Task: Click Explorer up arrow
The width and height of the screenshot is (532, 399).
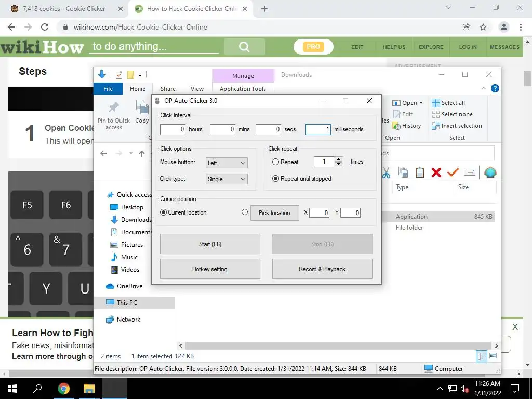Action: pos(142,153)
